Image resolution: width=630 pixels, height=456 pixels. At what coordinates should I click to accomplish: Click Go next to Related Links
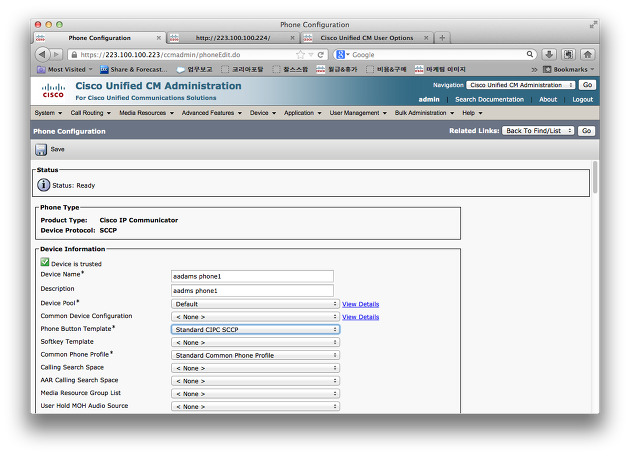586,131
